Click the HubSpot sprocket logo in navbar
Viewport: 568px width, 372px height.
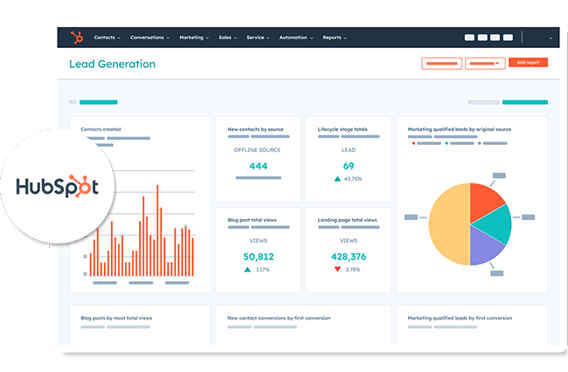(x=77, y=37)
